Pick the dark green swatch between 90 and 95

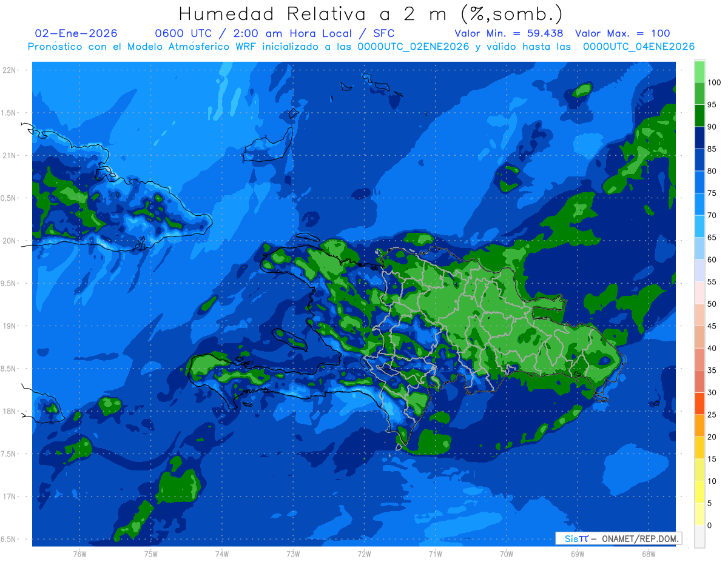(x=699, y=115)
